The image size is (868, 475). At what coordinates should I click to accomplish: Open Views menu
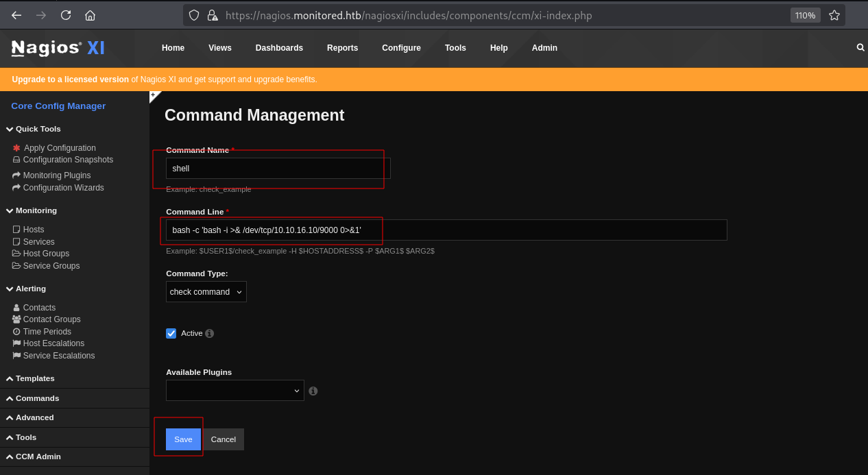pos(220,48)
